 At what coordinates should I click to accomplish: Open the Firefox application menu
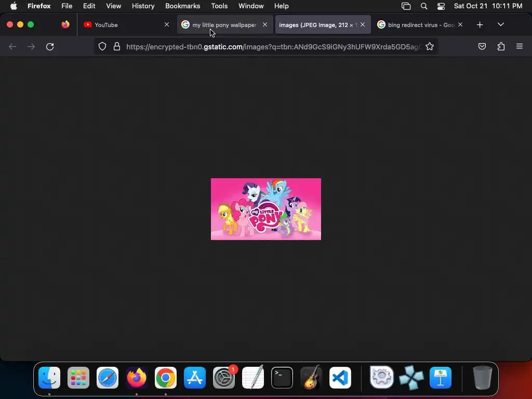tap(39, 6)
